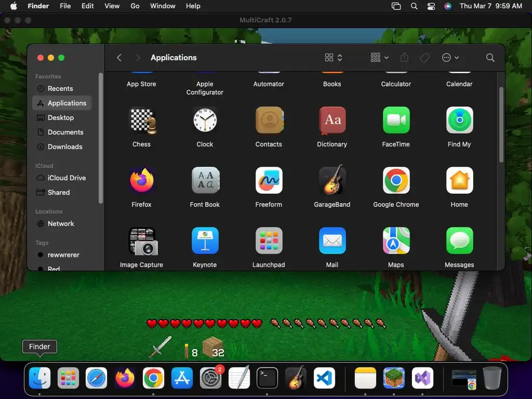Select the Image Capture app
This screenshot has height=399, width=532.
[x=142, y=241]
